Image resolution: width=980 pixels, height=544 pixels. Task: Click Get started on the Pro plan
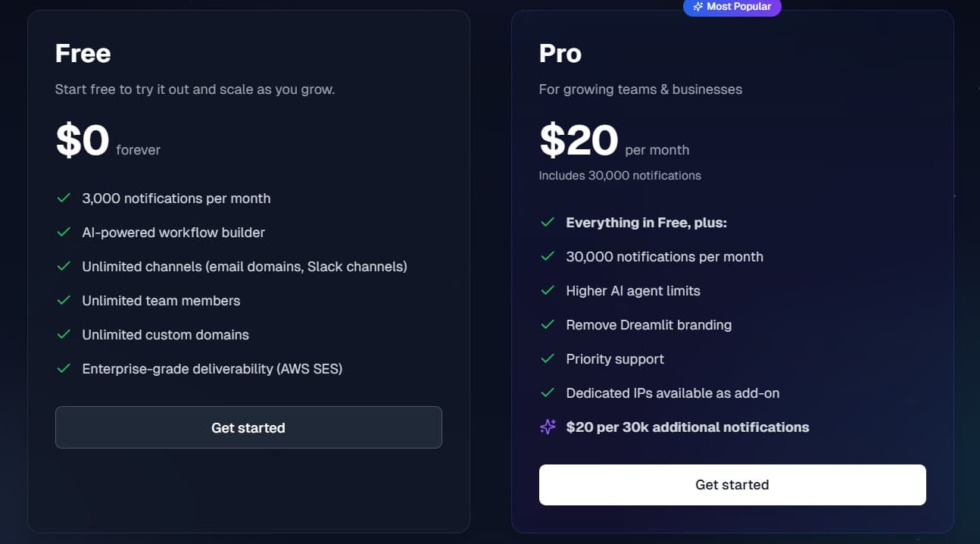tap(732, 485)
